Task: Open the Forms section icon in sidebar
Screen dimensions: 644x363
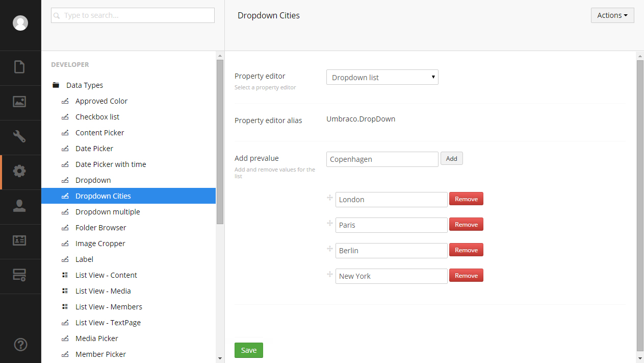Action: [x=19, y=275]
